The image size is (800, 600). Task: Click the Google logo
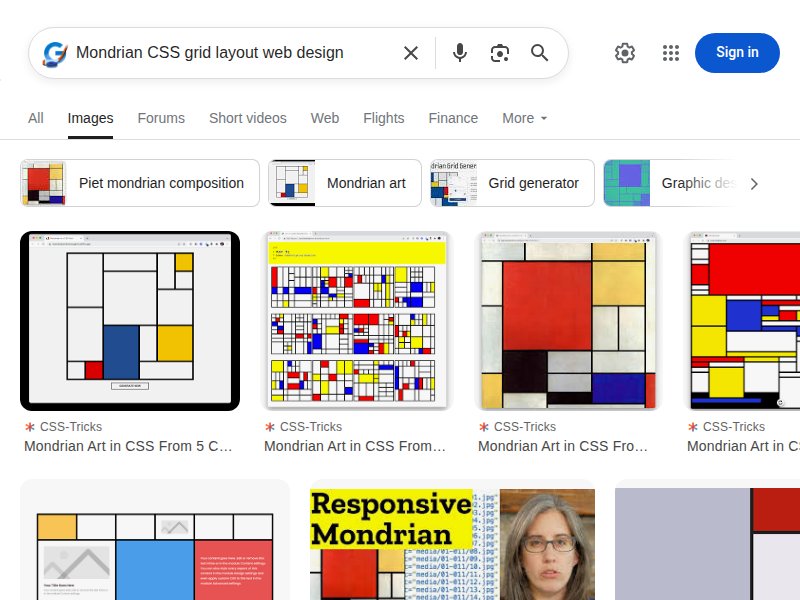[57, 52]
